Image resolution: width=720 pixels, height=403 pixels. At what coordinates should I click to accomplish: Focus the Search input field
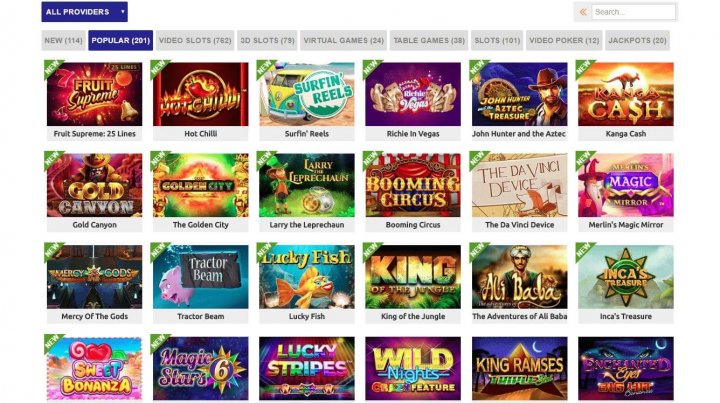(633, 12)
